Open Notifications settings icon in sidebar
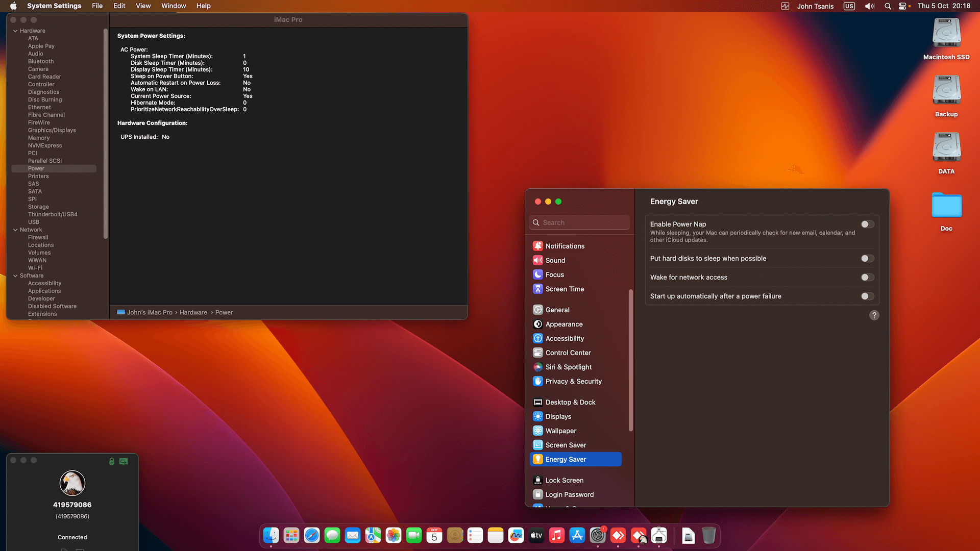Image resolution: width=980 pixels, height=551 pixels. (x=537, y=246)
